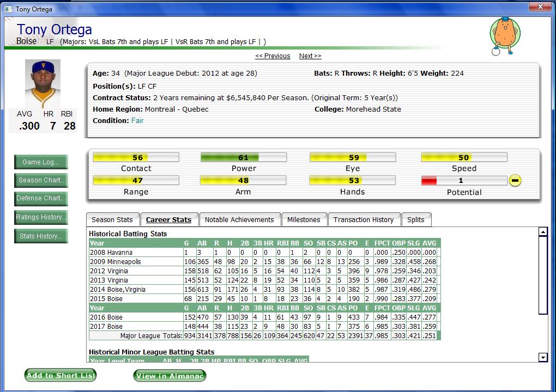Screen dimensions: 556x392
Task: Switch to the Season Stats tab
Action: [112, 220]
